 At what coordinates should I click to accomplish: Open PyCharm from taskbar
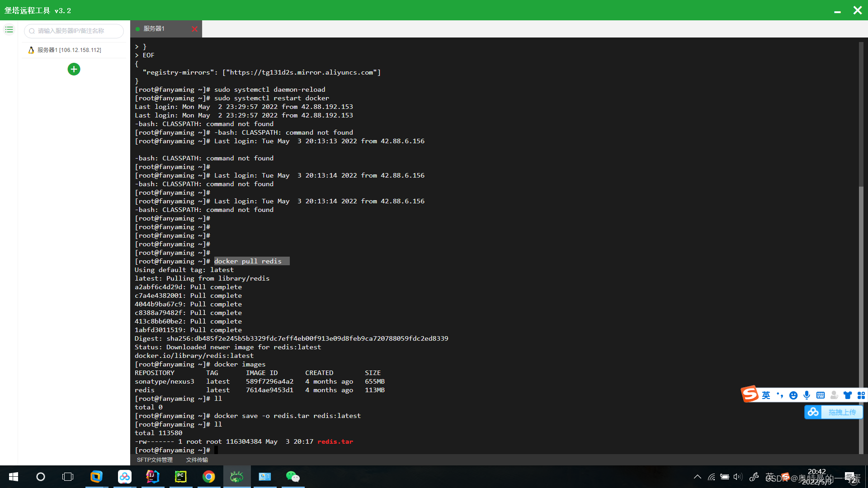[181, 477]
